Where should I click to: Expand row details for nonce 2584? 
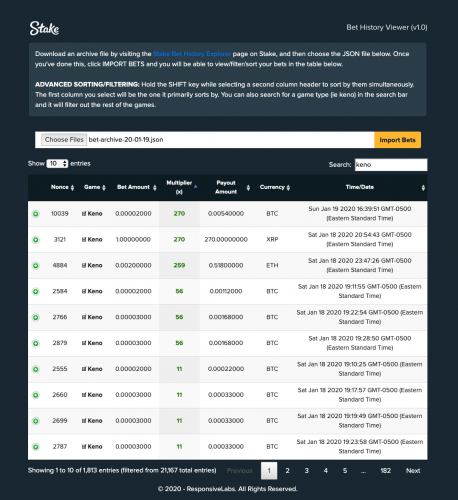point(36,292)
